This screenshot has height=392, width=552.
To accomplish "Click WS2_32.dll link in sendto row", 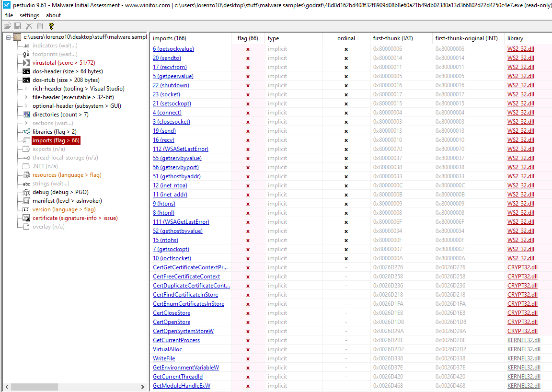I will [521, 58].
